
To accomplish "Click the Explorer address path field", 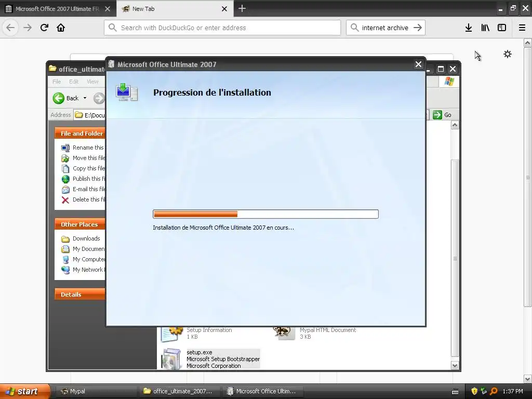I will (90, 115).
